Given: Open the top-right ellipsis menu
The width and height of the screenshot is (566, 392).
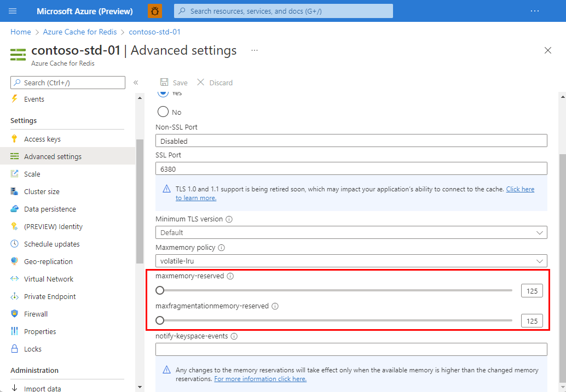Looking at the screenshot, I should tap(534, 11).
